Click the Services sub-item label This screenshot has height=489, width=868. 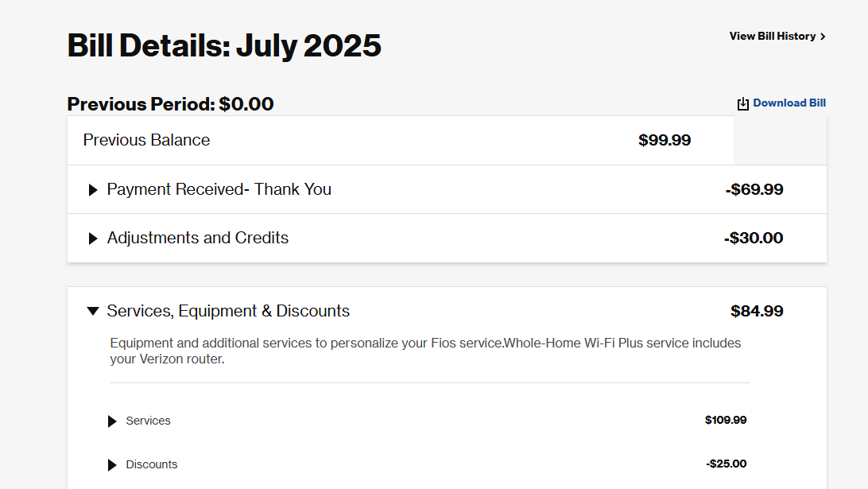tap(149, 421)
